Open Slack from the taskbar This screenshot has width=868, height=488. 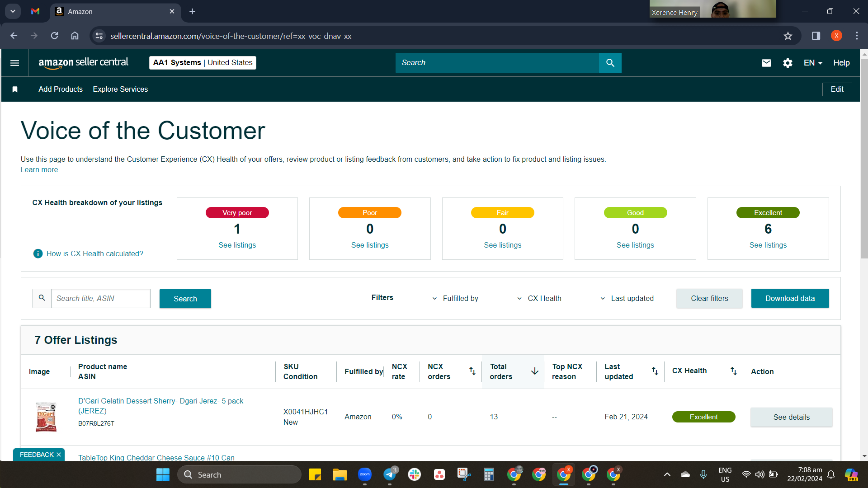coord(414,474)
